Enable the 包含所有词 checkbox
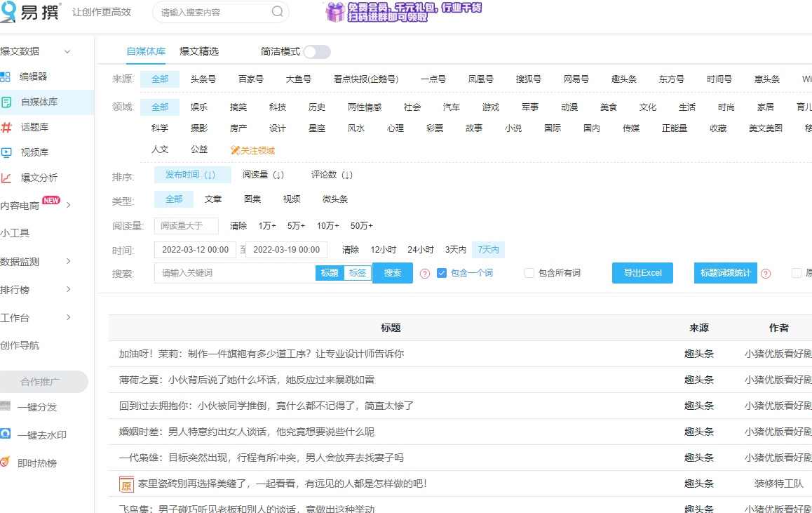 (x=529, y=274)
